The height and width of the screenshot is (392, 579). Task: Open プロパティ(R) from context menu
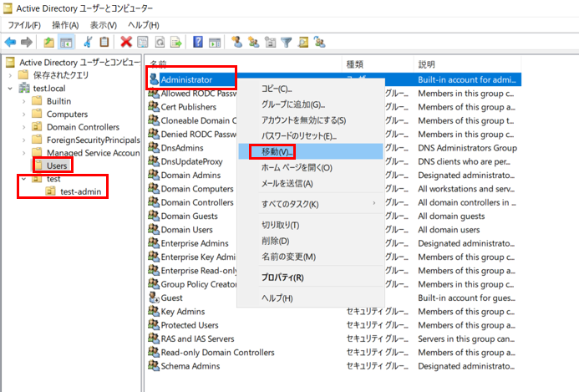coord(310,277)
